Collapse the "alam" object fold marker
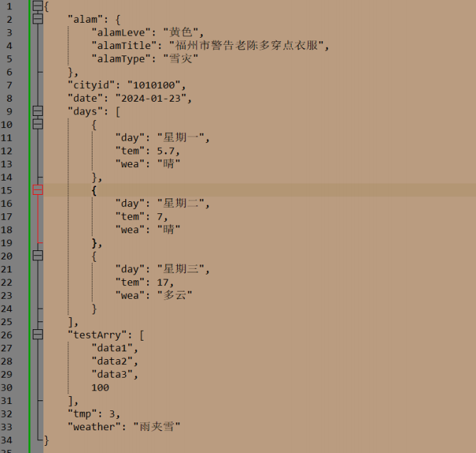 (38, 19)
